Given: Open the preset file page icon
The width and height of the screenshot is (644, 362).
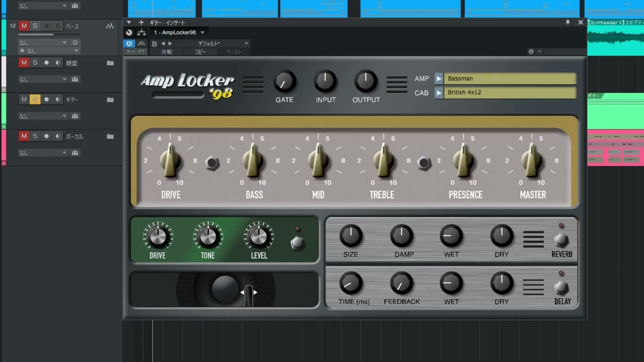Looking at the screenshot, I should point(154,44).
